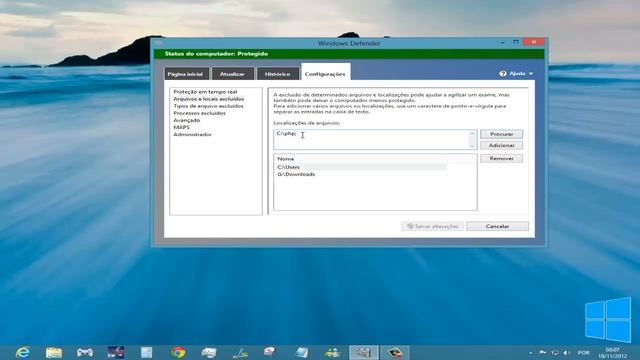Click the Adicionar button
Screen dimensions: 640x360
(x=501, y=145)
